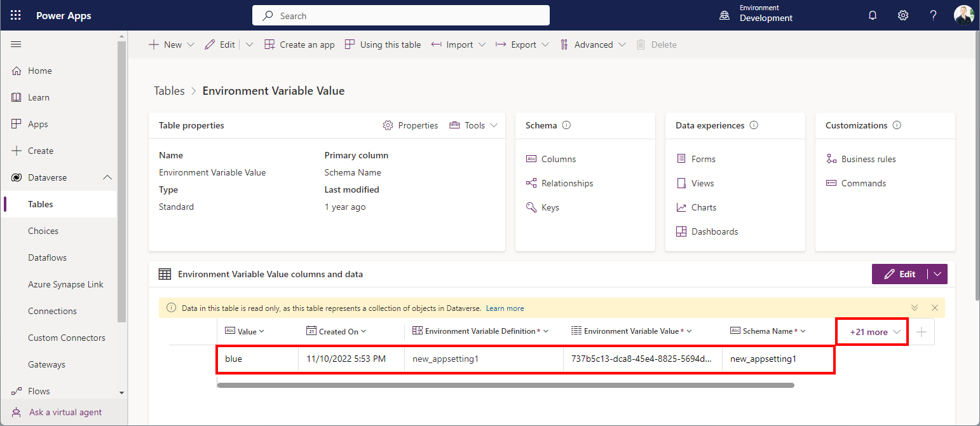Click the help question mark icon

[933, 15]
